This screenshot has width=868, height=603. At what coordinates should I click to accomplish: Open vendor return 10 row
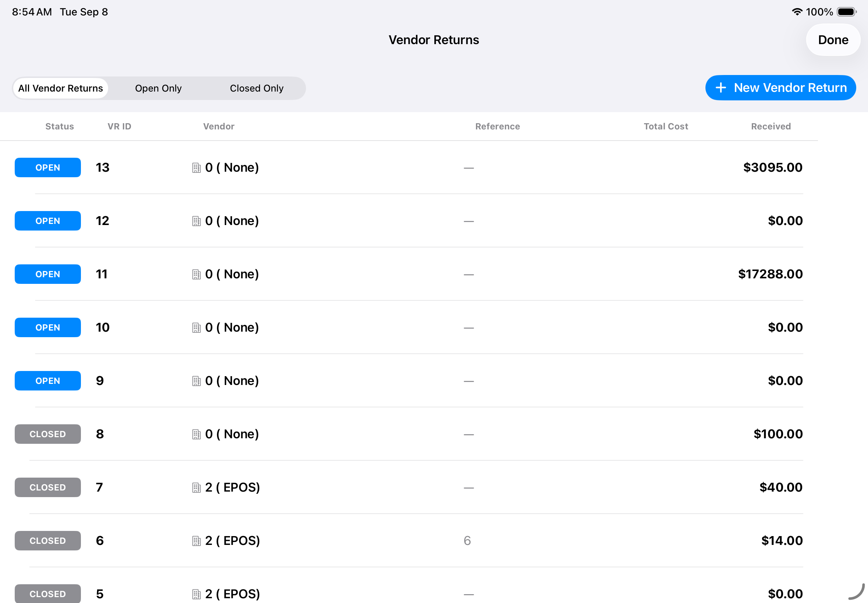tap(409, 327)
